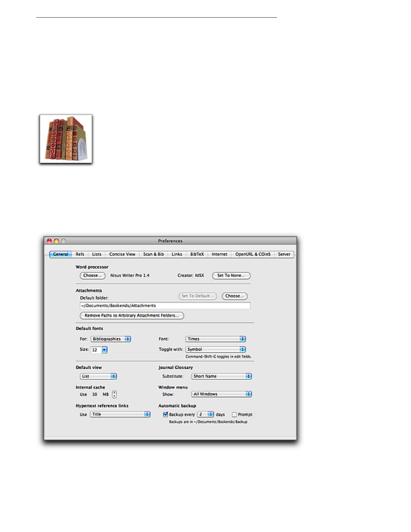Open the Refs preferences tab
Image resolution: width=411 pixels, height=532 pixels.
pos(80,254)
